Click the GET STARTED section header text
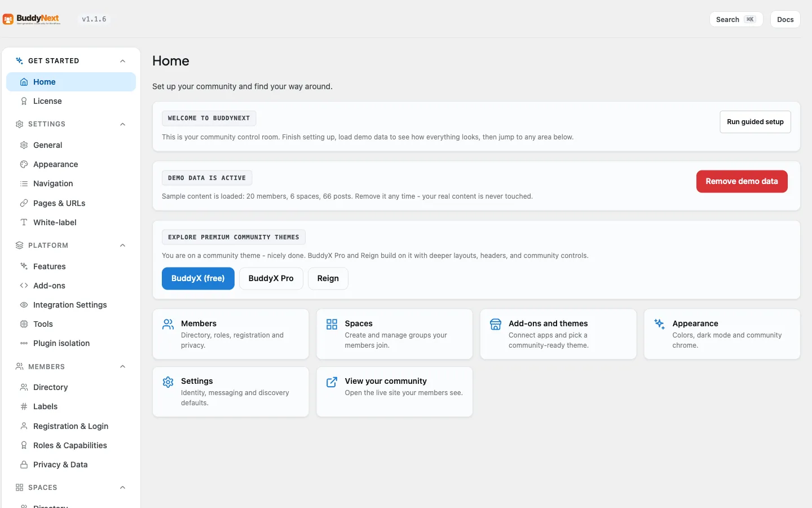Image resolution: width=812 pixels, height=508 pixels. coord(54,61)
